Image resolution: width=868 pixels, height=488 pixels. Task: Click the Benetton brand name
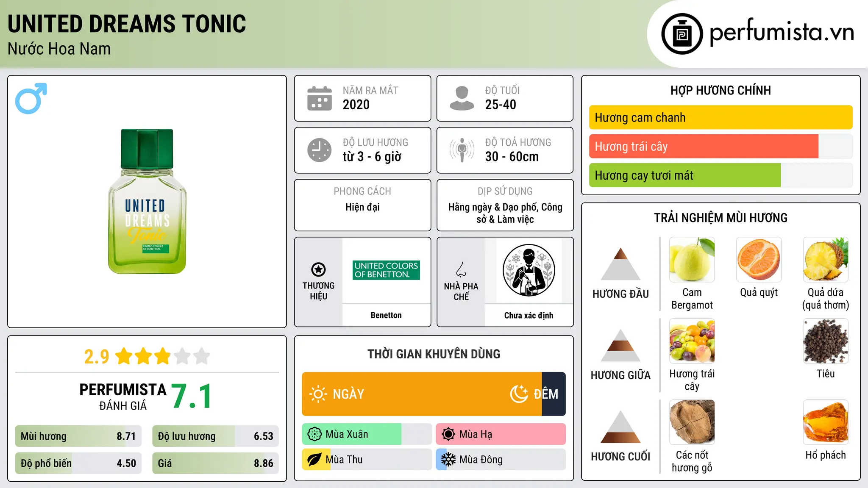pos(386,315)
